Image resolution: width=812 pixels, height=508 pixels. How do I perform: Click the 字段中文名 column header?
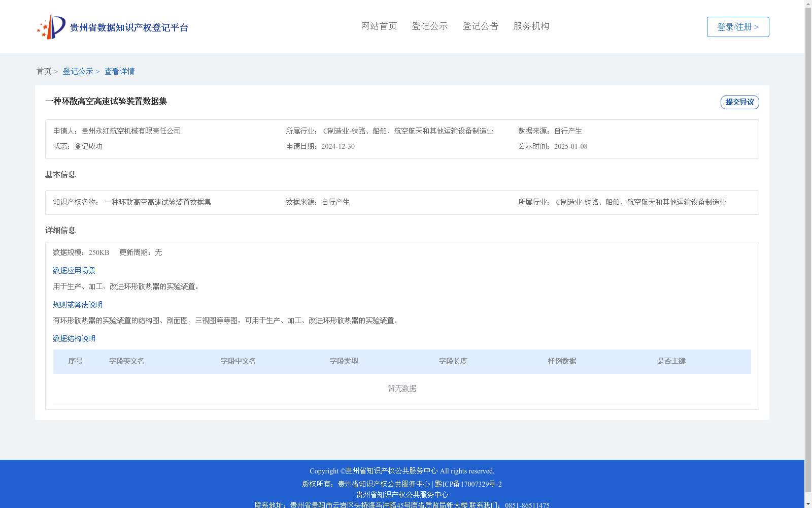pyautogui.click(x=238, y=361)
